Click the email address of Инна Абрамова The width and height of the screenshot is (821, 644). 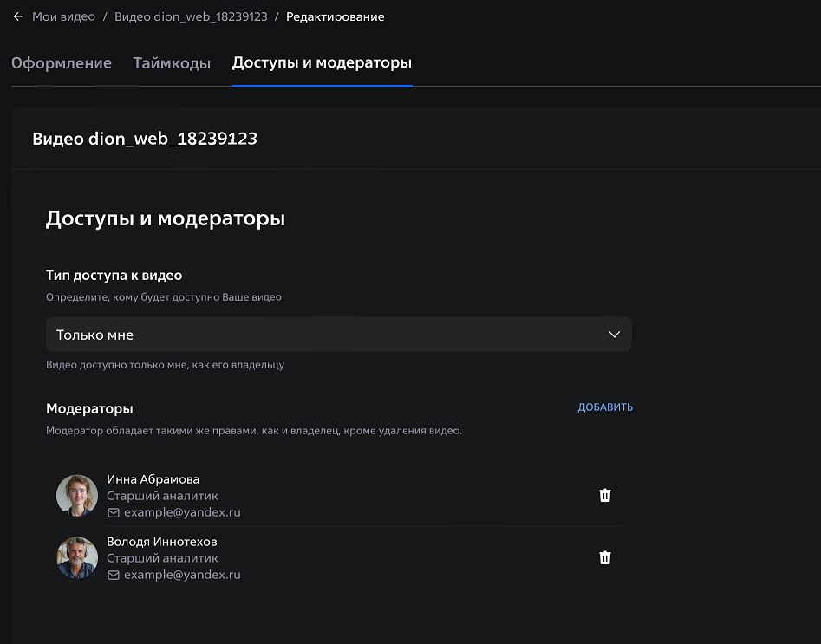182,513
